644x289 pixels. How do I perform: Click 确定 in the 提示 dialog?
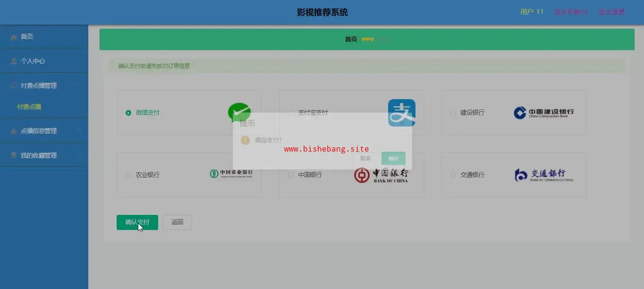point(393,159)
